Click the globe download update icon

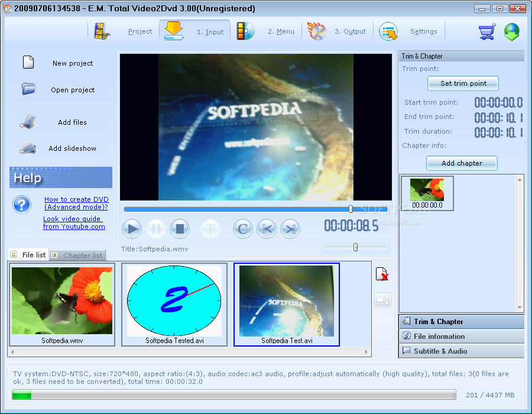(x=512, y=32)
